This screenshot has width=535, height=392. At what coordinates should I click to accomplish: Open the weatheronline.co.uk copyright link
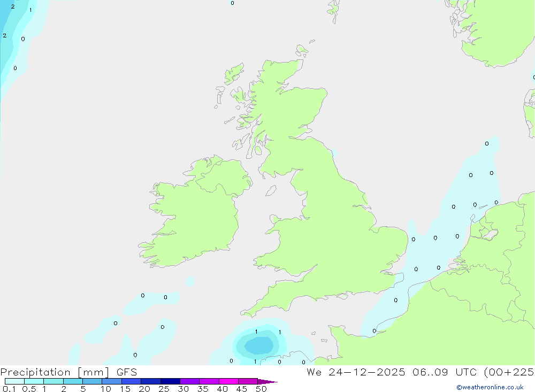click(490, 387)
